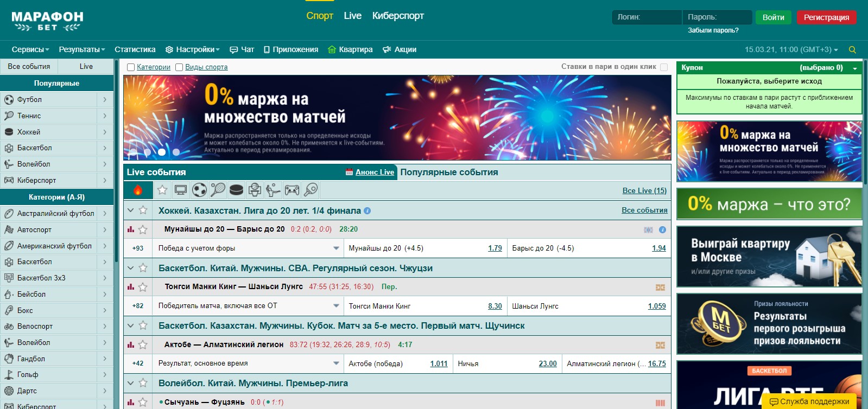Favorite the Мунайшы до 20 match star
868x409 pixels.
(x=143, y=229)
